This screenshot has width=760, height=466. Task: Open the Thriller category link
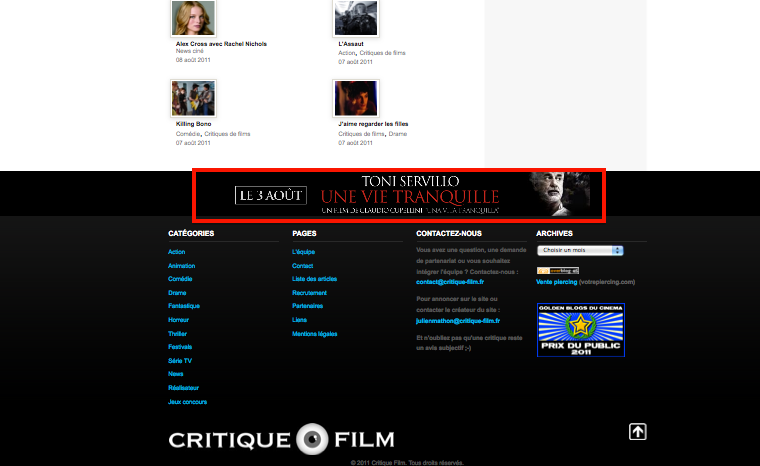pos(177,334)
